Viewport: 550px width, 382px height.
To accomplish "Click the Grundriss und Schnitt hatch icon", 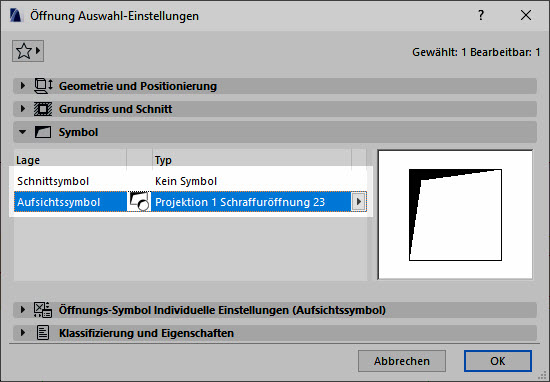I will (x=43, y=109).
